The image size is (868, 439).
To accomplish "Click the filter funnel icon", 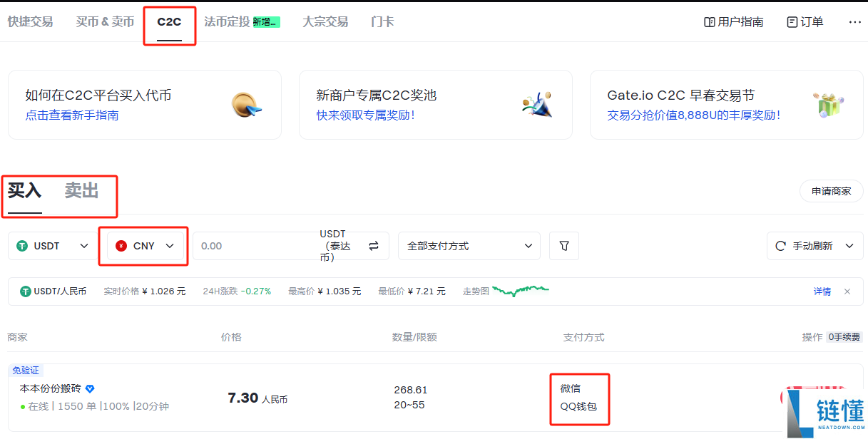I will click(x=564, y=246).
